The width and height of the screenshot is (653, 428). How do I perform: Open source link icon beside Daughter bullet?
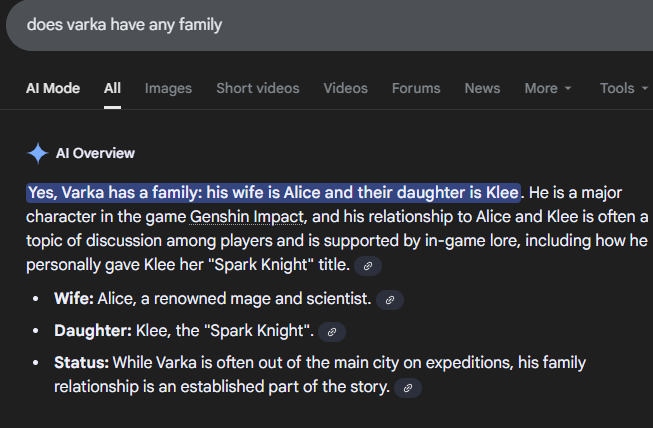tap(333, 331)
